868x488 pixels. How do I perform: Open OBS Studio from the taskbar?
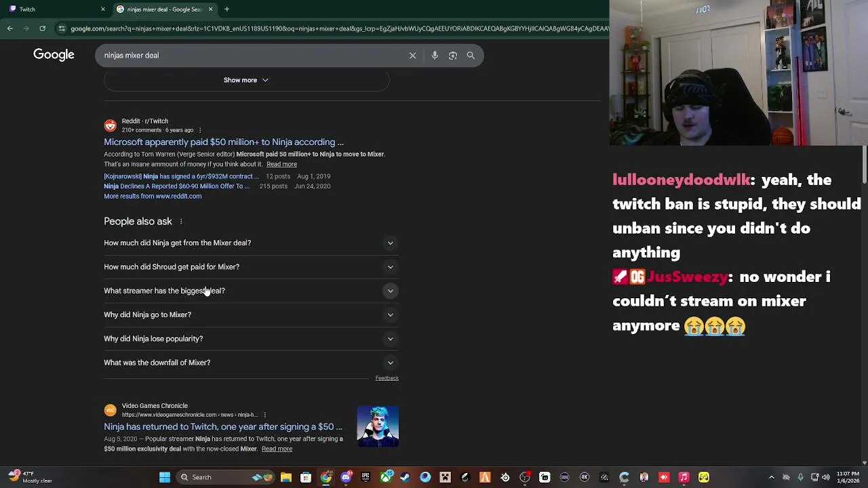pos(525,477)
